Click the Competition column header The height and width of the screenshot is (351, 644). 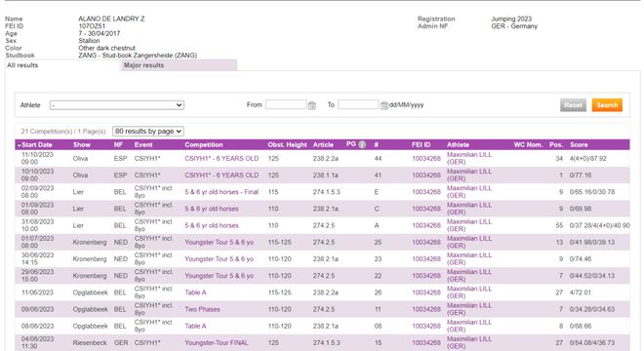[x=204, y=145]
